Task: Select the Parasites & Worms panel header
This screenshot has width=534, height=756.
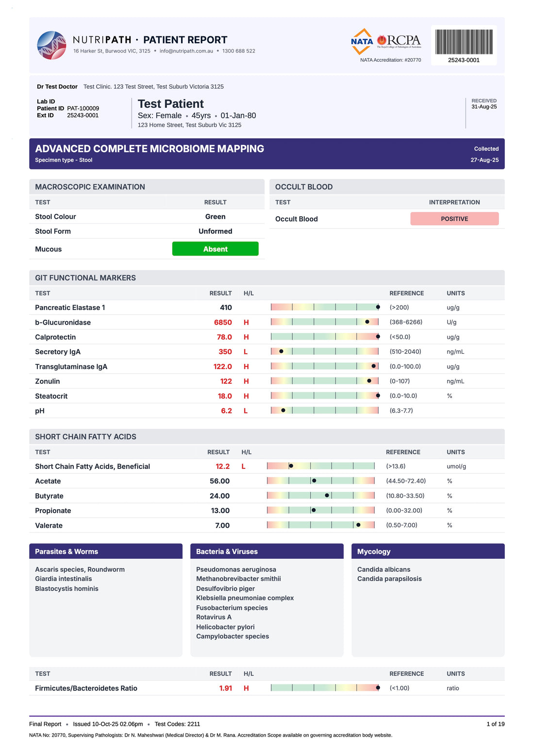Action: tap(105, 551)
